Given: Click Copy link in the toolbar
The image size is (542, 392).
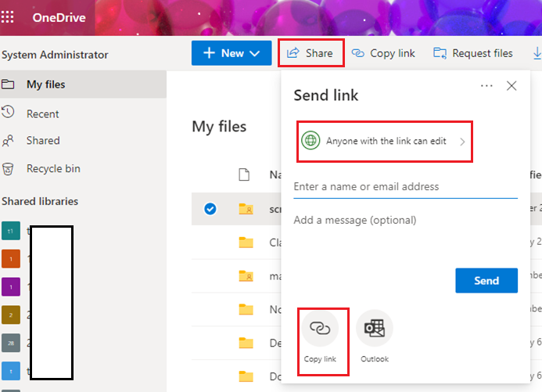Looking at the screenshot, I should [x=383, y=53].
